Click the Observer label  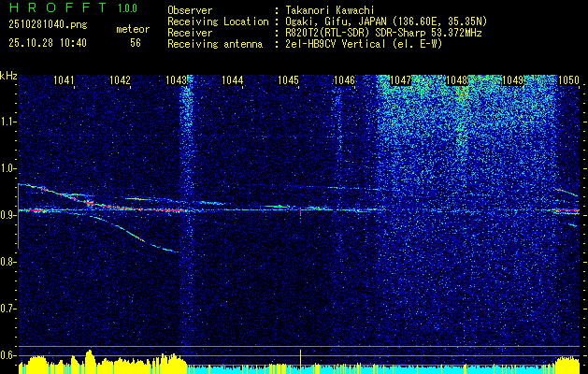tap(190, 10)
